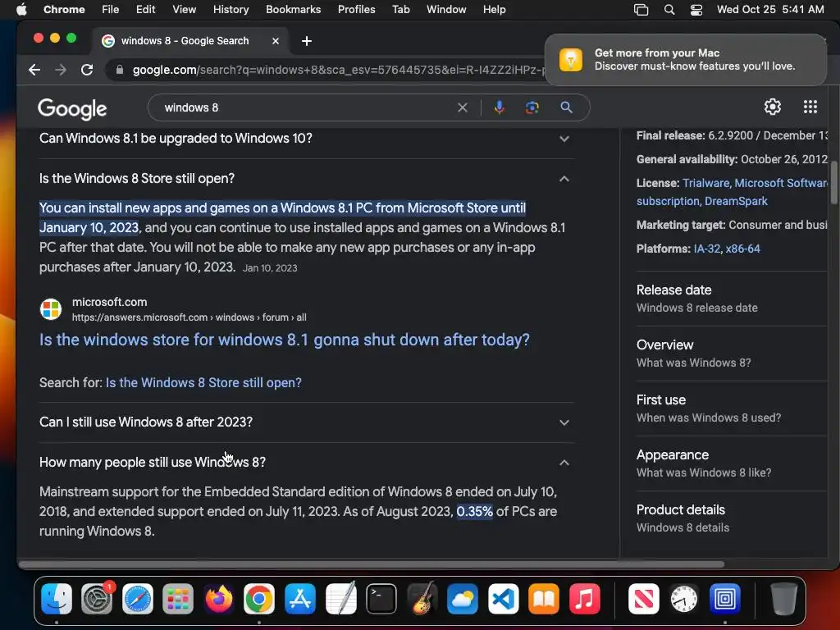
Task: Click the Google logo
Action: point(72,109)
